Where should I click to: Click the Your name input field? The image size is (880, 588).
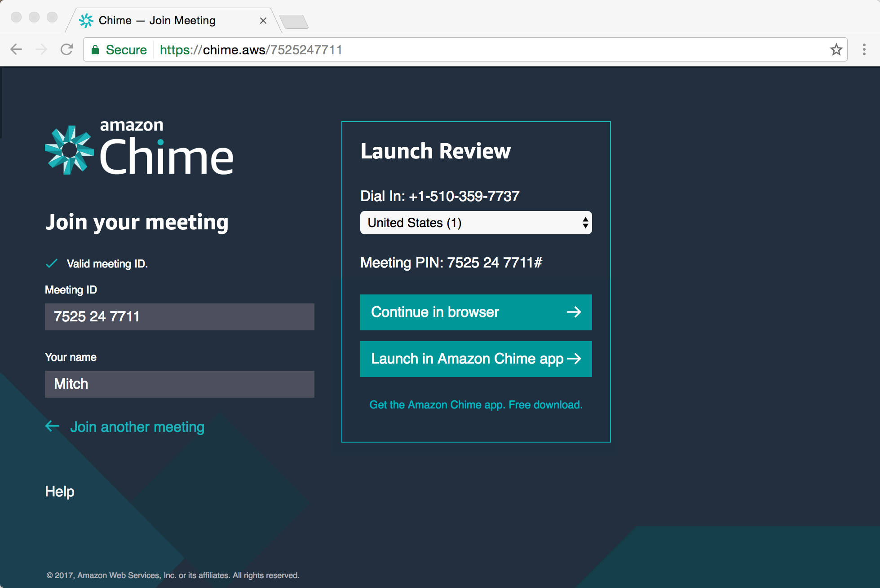pos(181,383)
